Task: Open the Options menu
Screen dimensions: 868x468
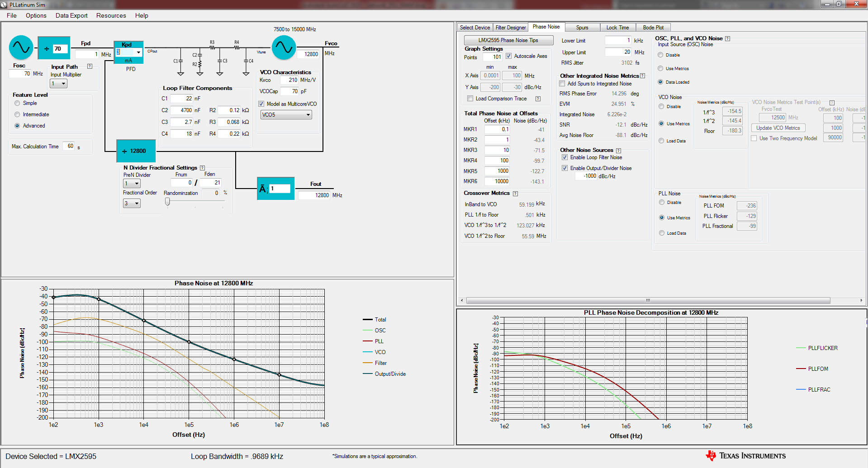Action: click(x=36, y=15)
